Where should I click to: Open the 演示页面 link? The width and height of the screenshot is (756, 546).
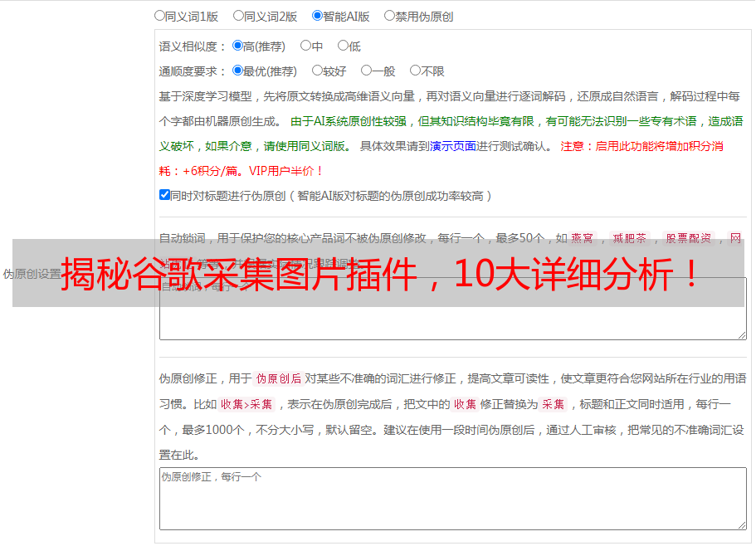[453, 146]
